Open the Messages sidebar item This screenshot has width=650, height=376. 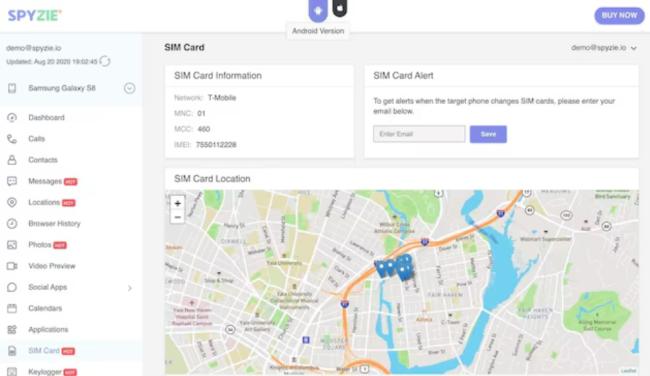click(x=45, y=181)
